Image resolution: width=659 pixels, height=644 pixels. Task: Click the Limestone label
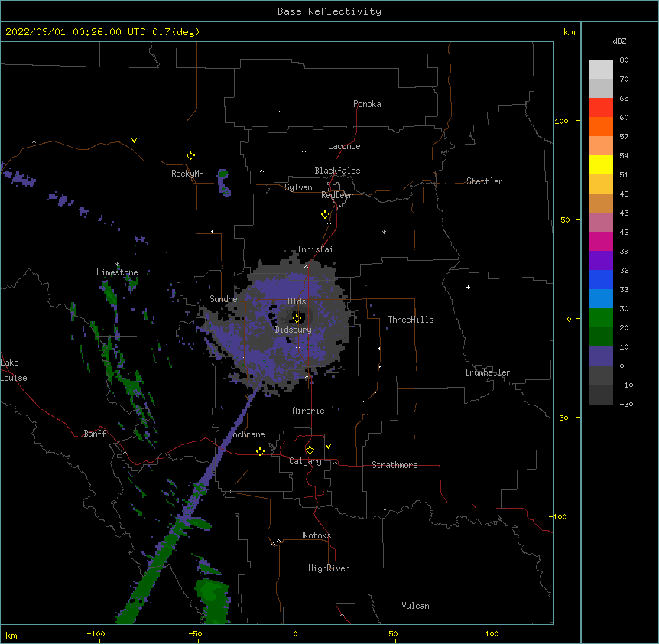tap(117, 272)
